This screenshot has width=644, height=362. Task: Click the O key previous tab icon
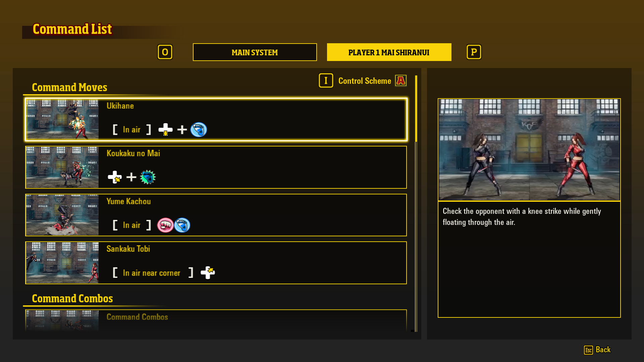[165, 52]
